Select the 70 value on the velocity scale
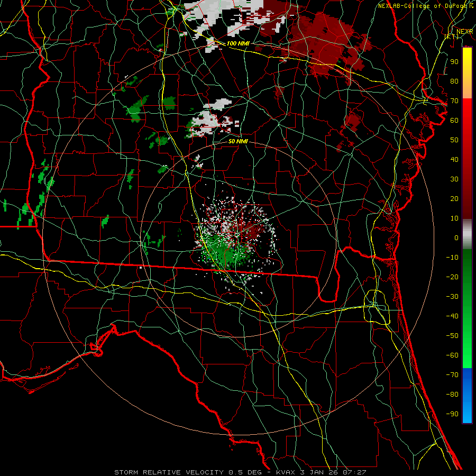The width and height of the screenshot is (476, 476). click(x=454, y=101)
